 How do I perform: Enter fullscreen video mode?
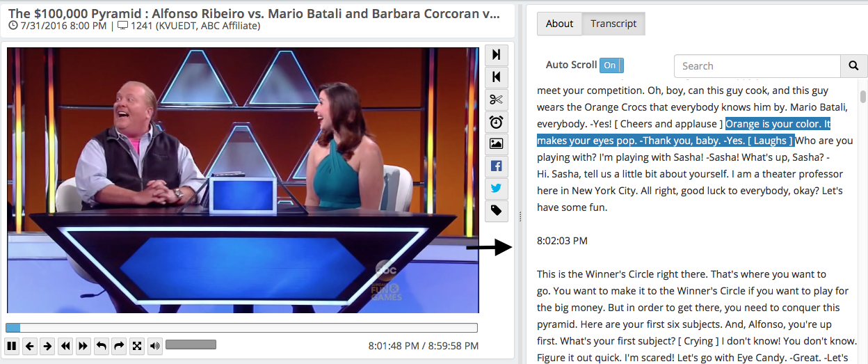137,345
